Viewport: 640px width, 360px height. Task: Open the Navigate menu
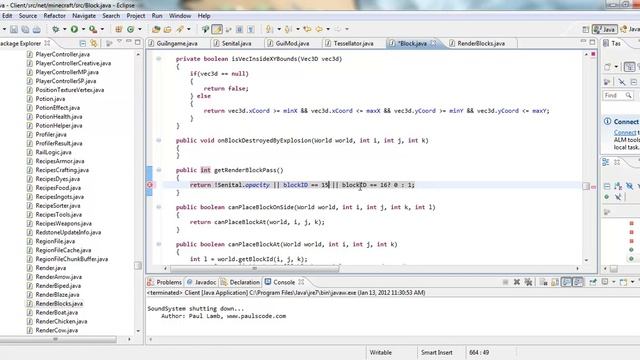click(x=84, y=16)
